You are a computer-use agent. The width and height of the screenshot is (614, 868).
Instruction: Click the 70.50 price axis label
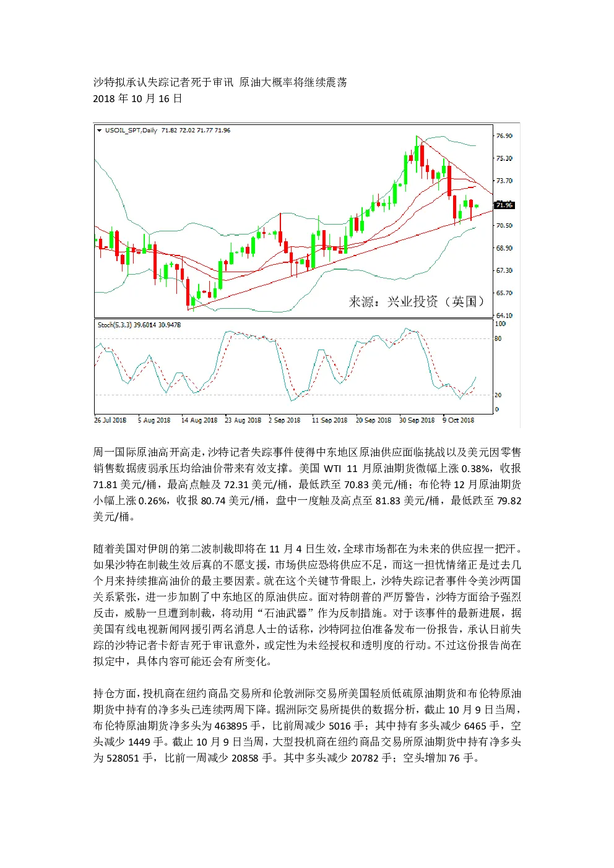(x=504, y=226)
